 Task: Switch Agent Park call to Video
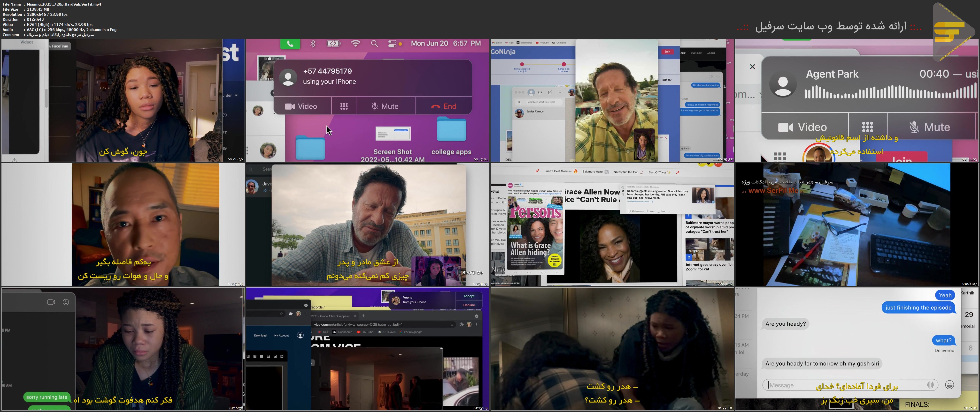(x=803, y=127)
